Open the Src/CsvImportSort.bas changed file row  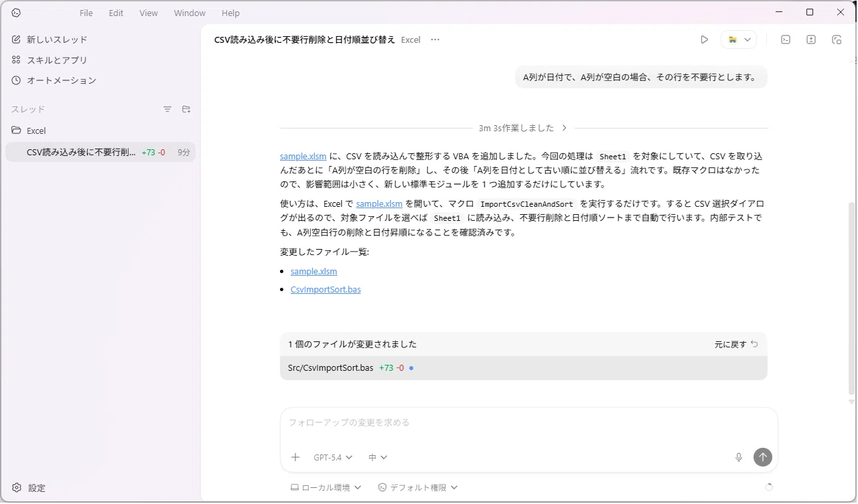click(523, 368)
